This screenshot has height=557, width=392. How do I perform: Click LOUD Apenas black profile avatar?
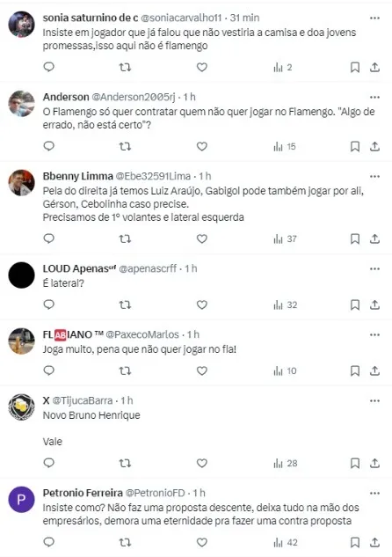point(22,275)
